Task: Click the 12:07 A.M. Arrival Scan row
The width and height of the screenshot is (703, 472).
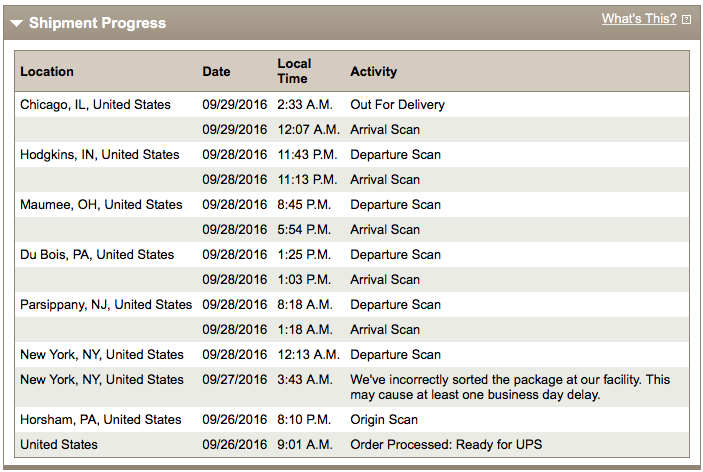Action: [352, 130]
